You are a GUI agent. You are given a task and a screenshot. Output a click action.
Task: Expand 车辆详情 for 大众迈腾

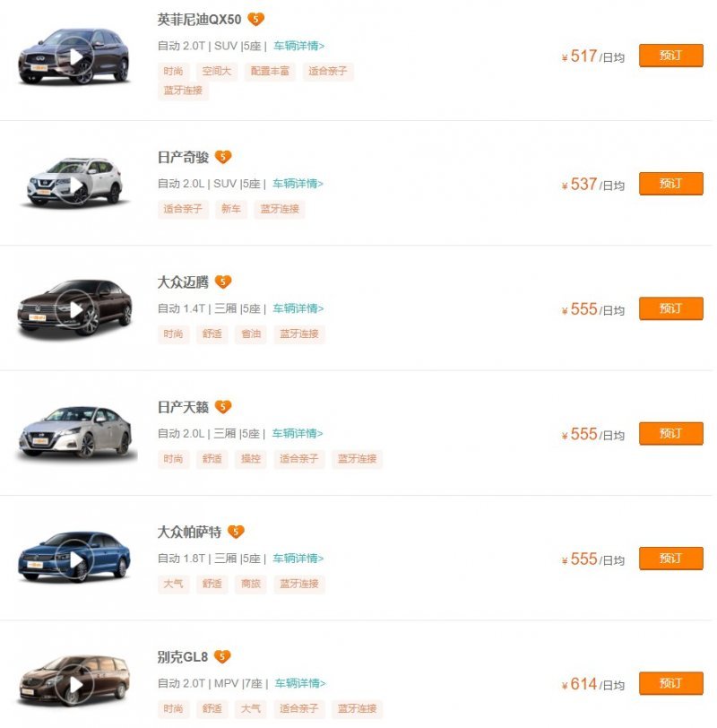click(x=298, y=308)
